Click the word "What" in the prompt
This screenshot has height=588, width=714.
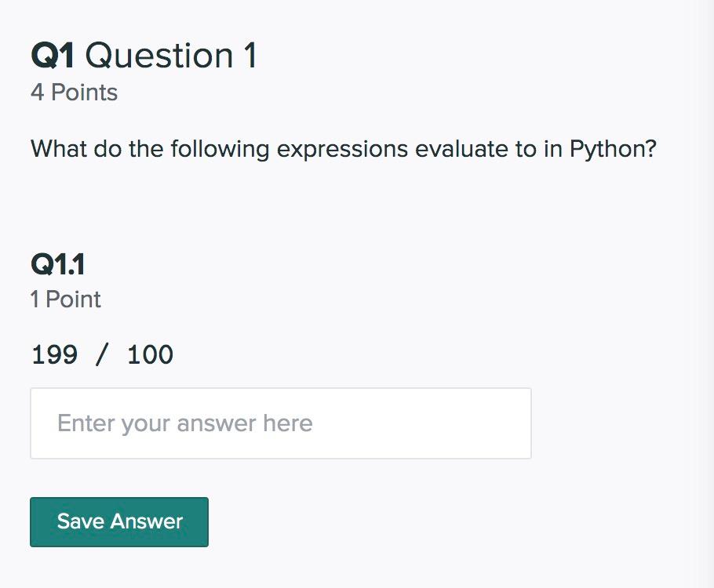tap(58, 149)
